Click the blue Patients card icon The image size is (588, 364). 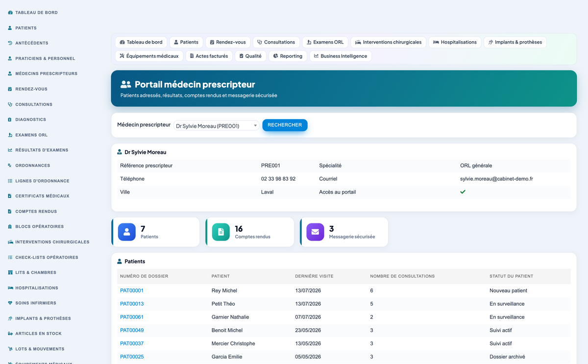click(127, 232)
